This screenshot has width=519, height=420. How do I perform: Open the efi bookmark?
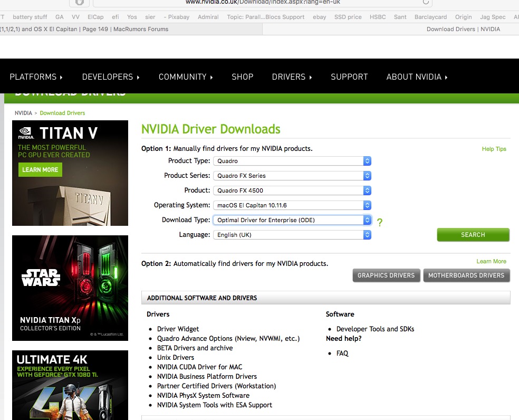(x=115, y=17)
